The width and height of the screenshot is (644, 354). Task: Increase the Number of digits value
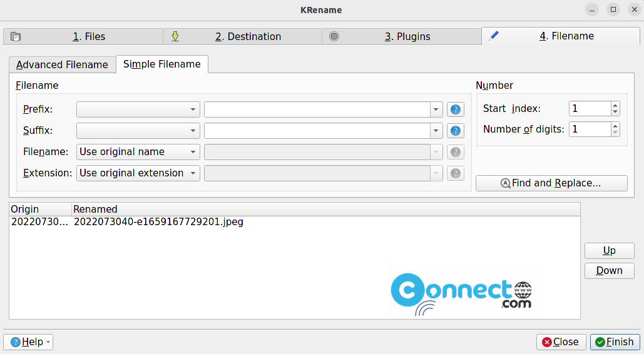(615, 126)
